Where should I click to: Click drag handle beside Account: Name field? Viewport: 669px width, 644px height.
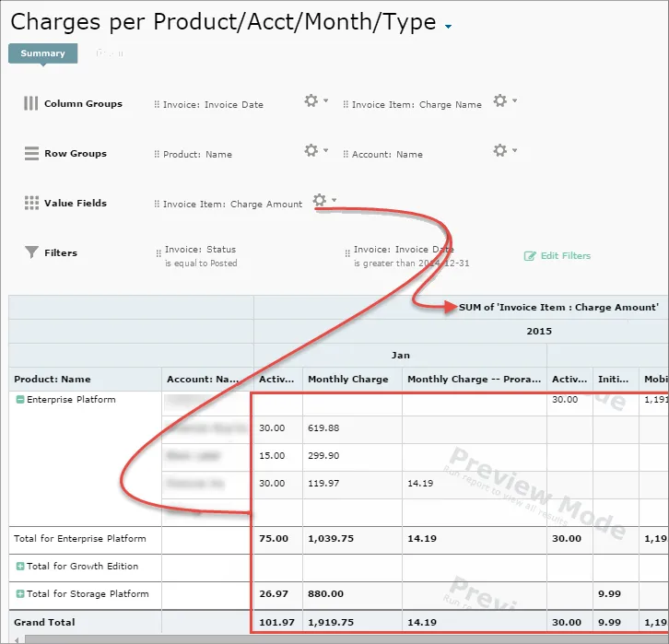(346, 155)
